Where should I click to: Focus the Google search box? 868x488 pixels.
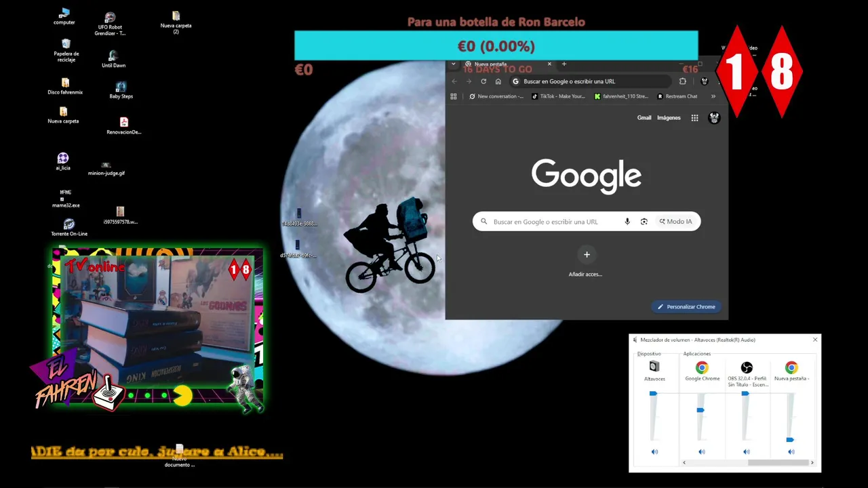[587, 222]
